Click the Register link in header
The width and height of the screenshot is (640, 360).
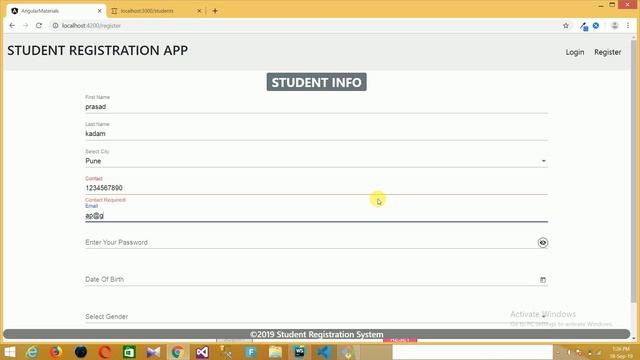607,52
